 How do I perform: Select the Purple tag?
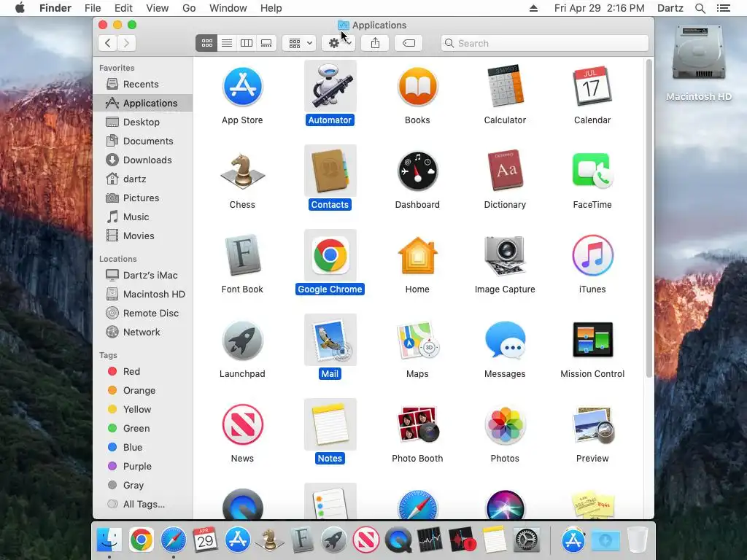point(143,466)
